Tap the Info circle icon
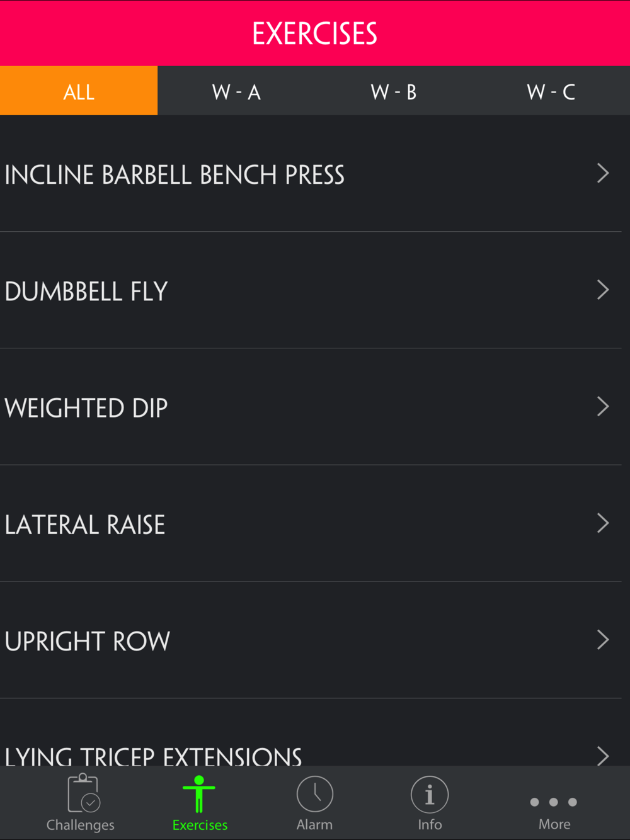 click(x=430, y=795)
